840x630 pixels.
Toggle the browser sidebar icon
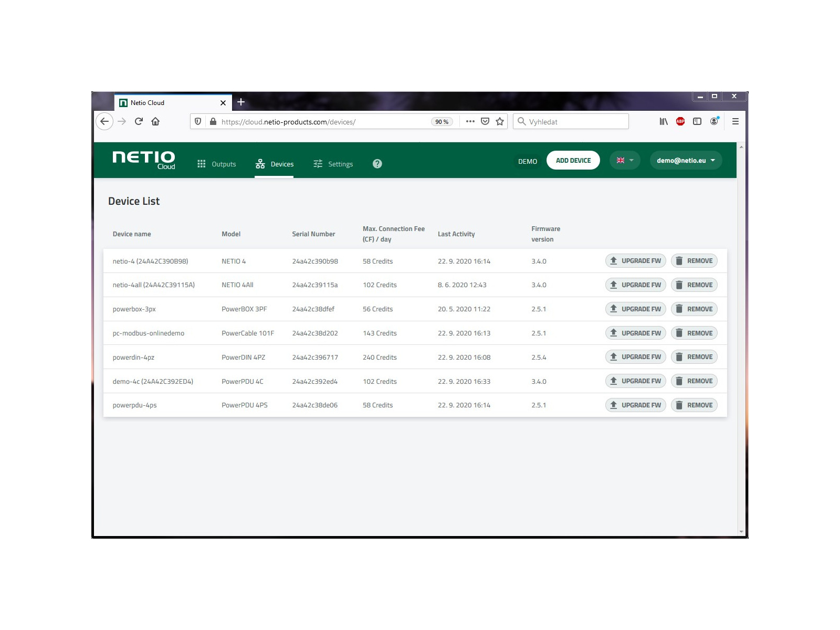pos(697,121)
